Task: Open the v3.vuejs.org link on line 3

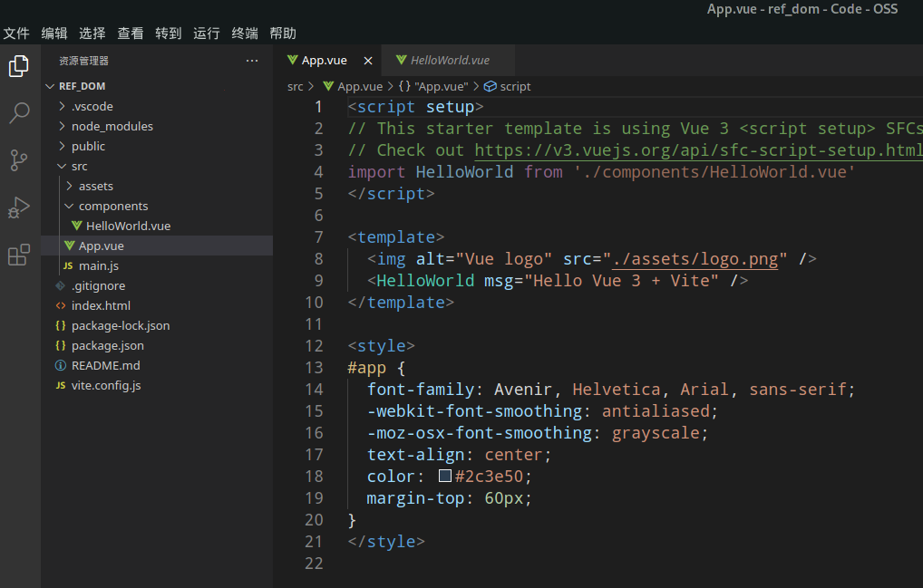Action: [698, 149]
